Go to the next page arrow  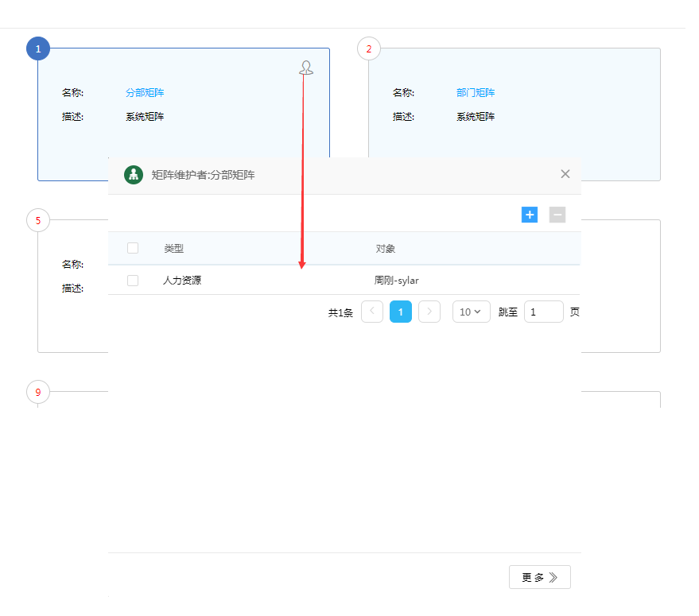429,312
